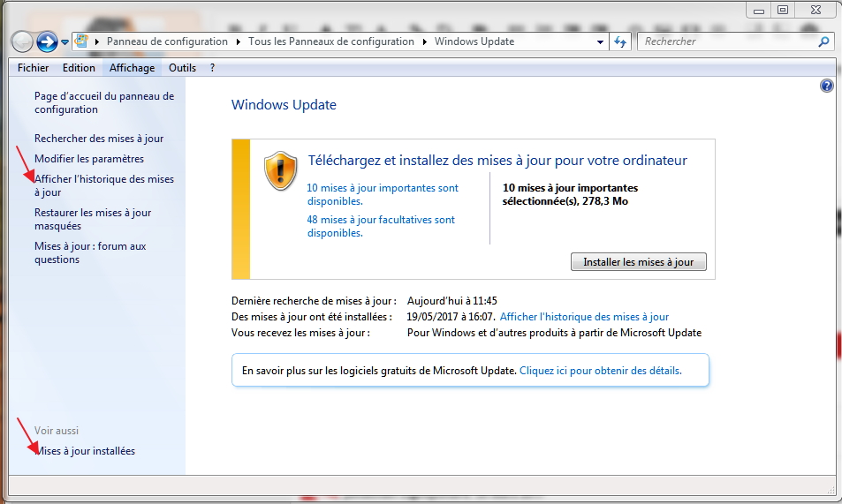Expand arrow before Panneau de configuration
Screen dimensions: 842x504
click(x=97, y=41)
